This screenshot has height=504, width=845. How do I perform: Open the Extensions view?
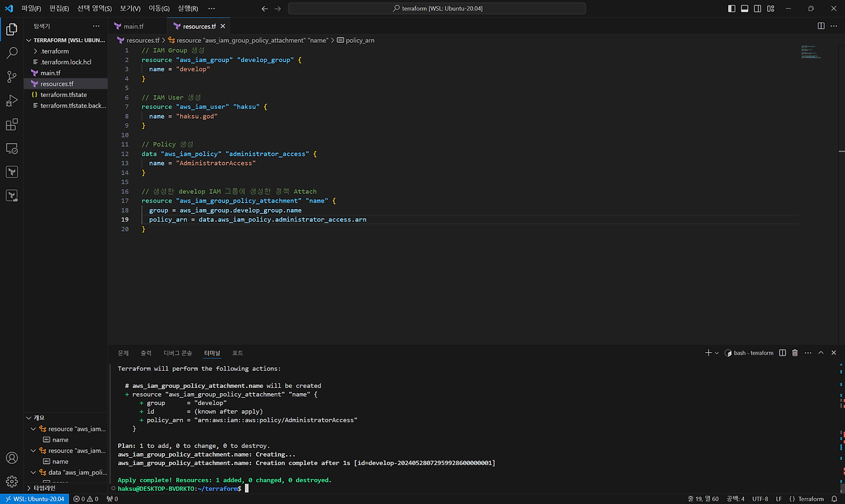pos(12,125)
